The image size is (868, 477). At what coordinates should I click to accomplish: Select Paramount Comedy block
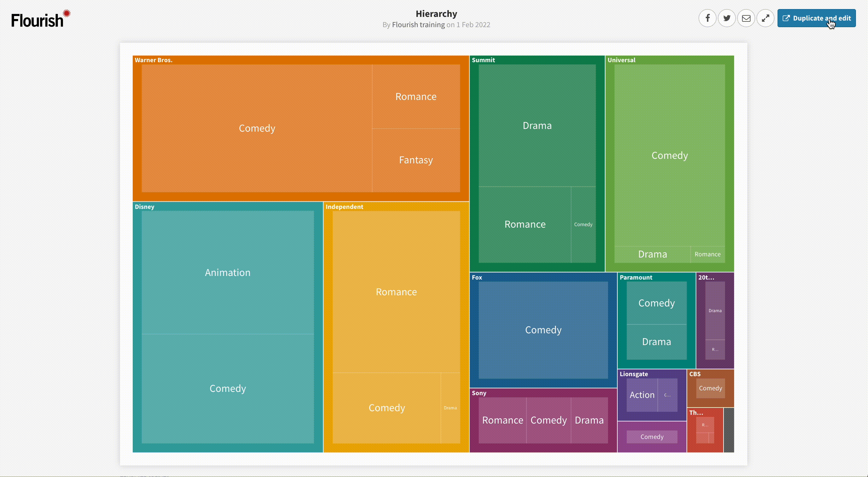point(656,303)
